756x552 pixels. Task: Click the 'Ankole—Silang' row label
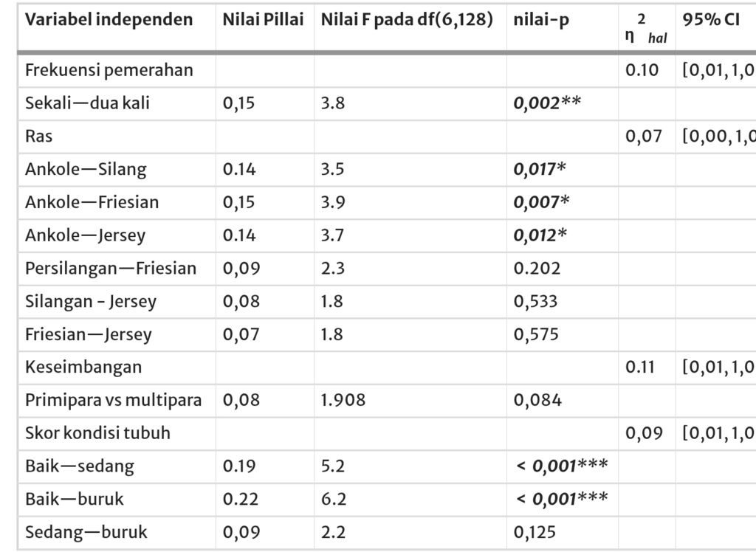pos(86,170)
